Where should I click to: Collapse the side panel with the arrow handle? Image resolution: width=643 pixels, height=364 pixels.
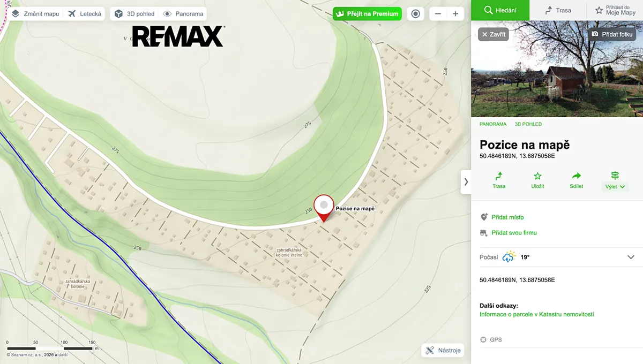[466, 182]
